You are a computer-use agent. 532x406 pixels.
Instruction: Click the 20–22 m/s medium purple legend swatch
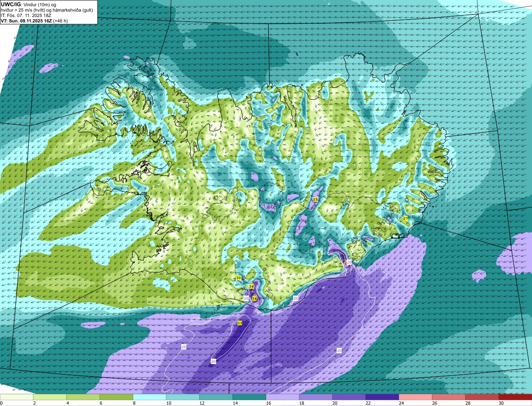(x=349, y=397)
